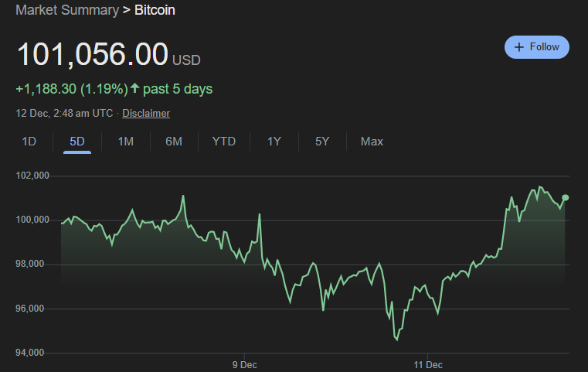The width and height of the screenshot is (588, 372).
Task: Select the 5D time range tab
Action: click(x=76, y=142)
